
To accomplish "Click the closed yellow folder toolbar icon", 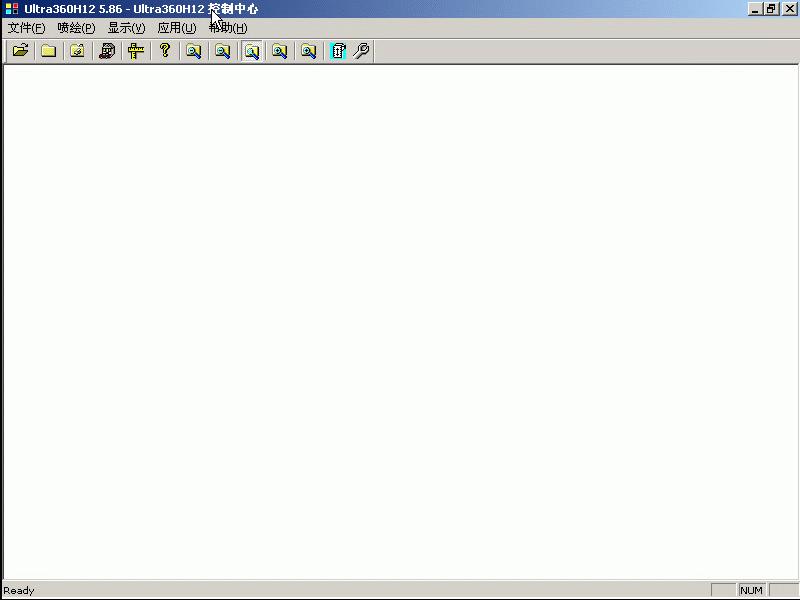I will pyautogui.click(x=48, y=51).
